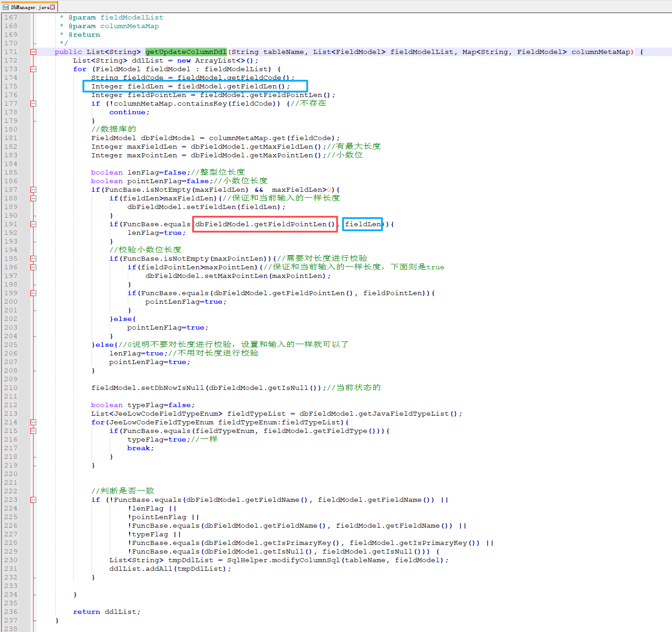Click line number 210 in the margin

pyautogui.click(x=11, y=388)
